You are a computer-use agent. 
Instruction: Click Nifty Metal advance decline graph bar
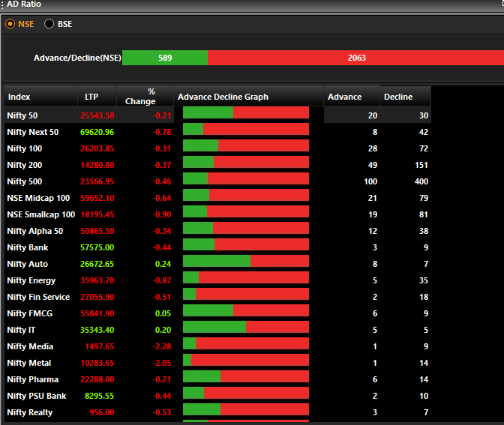click(246, 360)
